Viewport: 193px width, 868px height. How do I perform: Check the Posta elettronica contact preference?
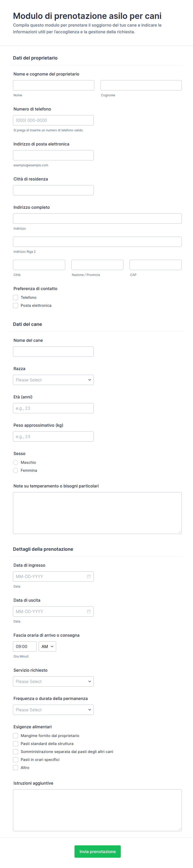(x=16, y=306)
